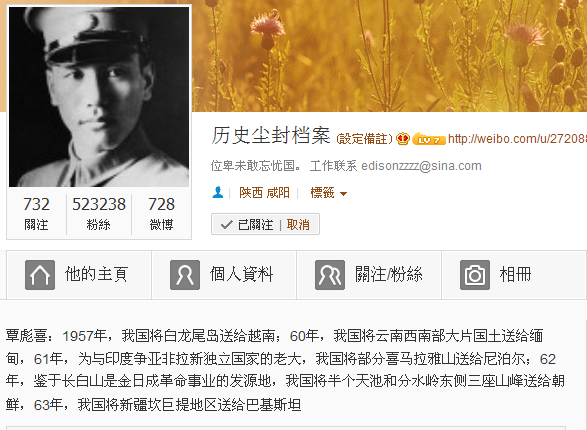Image resolution: width=587 pixels, height=430 pixels.
Task: Click the crown membership badge icon
Action: (x=403, y=139)
